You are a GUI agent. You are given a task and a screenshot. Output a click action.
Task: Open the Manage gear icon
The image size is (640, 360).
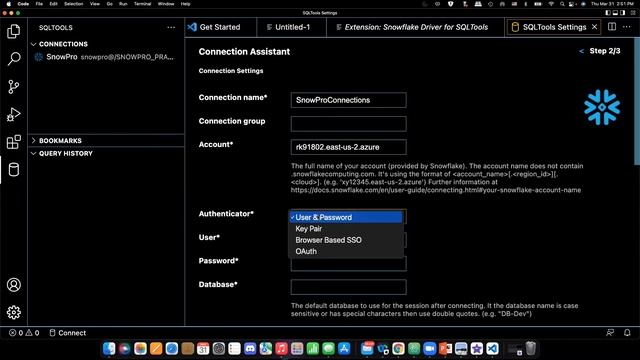click(13, 312)
